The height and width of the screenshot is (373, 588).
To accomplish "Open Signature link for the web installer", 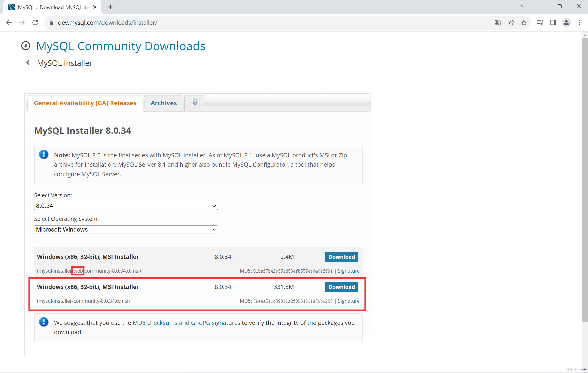I will pyautogui.click(x=348, y=271).
